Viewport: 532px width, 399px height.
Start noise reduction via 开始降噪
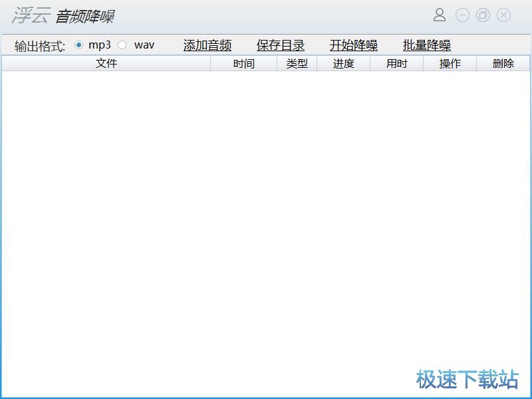[353, 45]
